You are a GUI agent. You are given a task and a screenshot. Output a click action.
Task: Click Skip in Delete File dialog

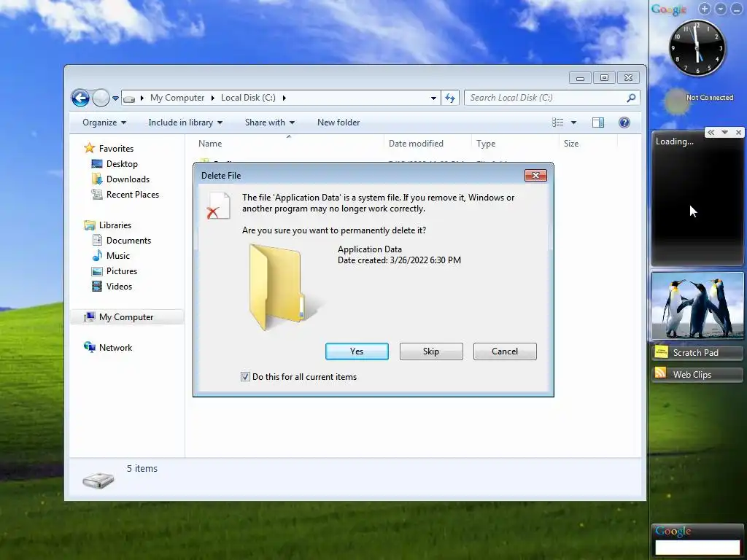tap(431, 351)
